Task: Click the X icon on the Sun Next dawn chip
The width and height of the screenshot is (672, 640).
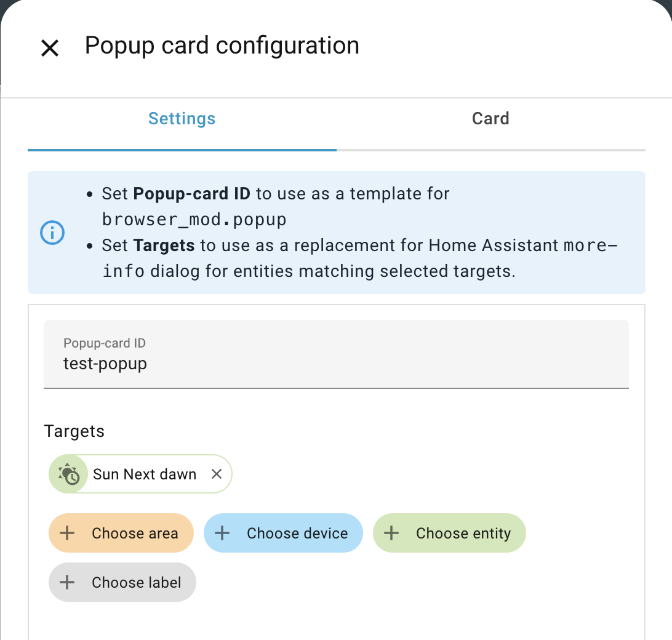Action: tap(216, 474)
